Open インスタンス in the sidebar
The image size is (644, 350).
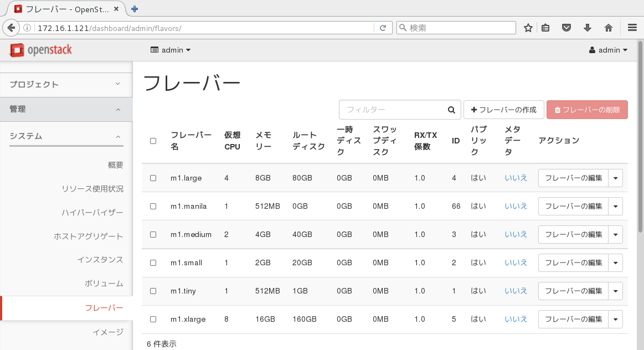click(x=100, y=260)
